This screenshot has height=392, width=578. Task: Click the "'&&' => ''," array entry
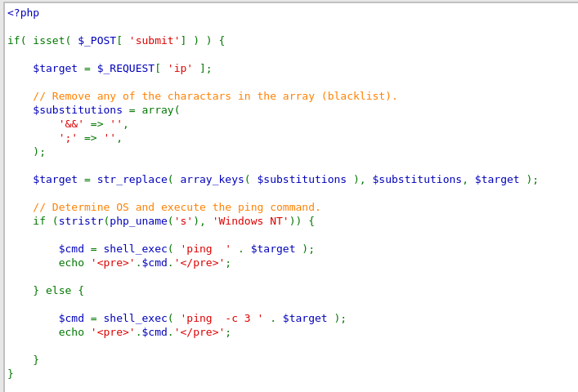tap(94, 124)
